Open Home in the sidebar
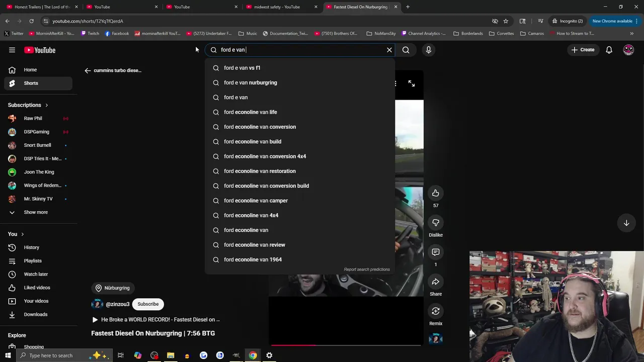 point(38,70)
